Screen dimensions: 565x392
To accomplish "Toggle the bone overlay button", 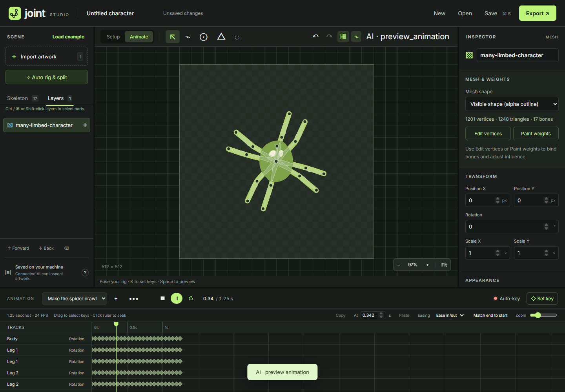I will coord(356,36).
